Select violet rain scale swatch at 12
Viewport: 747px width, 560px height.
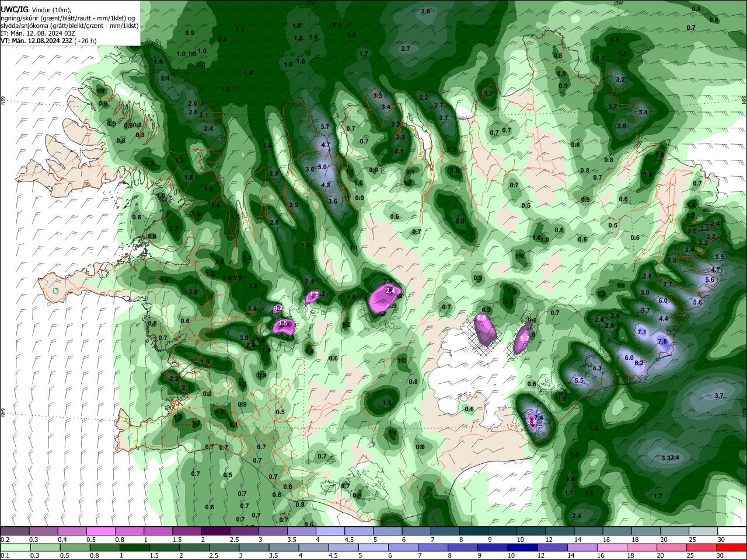click(553, 548)
